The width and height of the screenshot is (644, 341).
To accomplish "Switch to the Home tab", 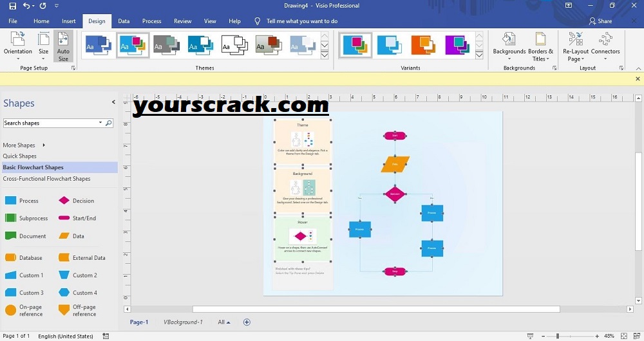I will pos(41,21).
